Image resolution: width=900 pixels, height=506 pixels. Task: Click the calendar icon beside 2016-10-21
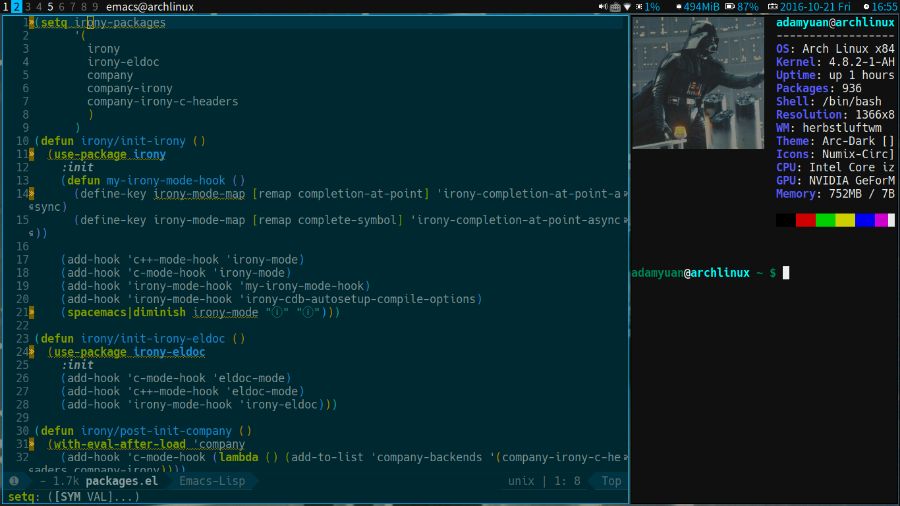773,7
